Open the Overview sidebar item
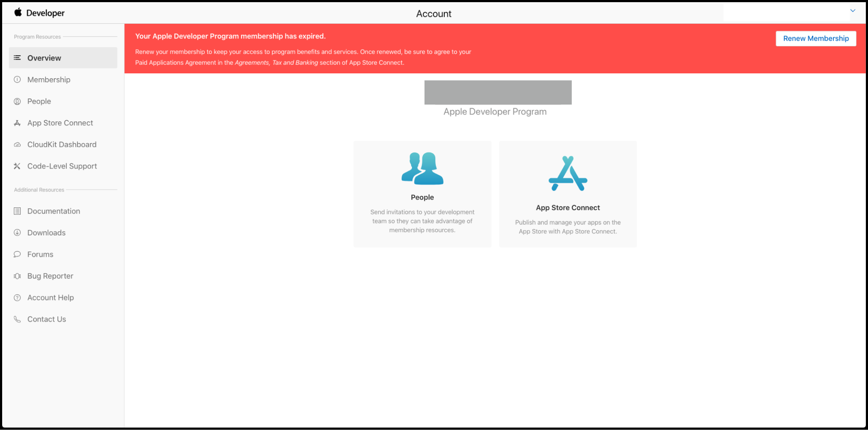Viewport: 868px width, 430px height. [x=63, y=57]
